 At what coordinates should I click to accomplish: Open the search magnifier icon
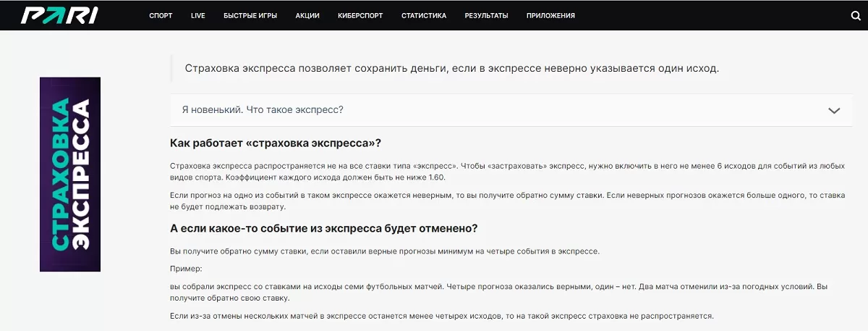coord(856,15)
